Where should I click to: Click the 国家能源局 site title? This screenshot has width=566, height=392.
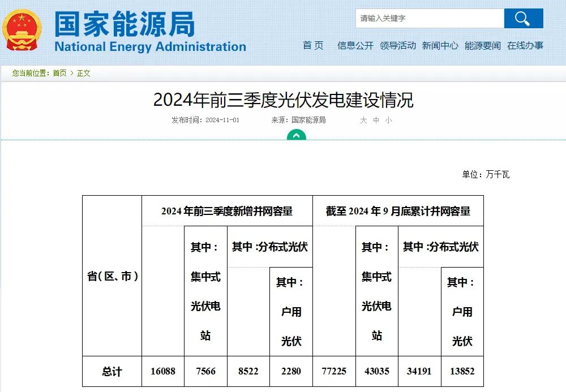click(x=125, y=24)
